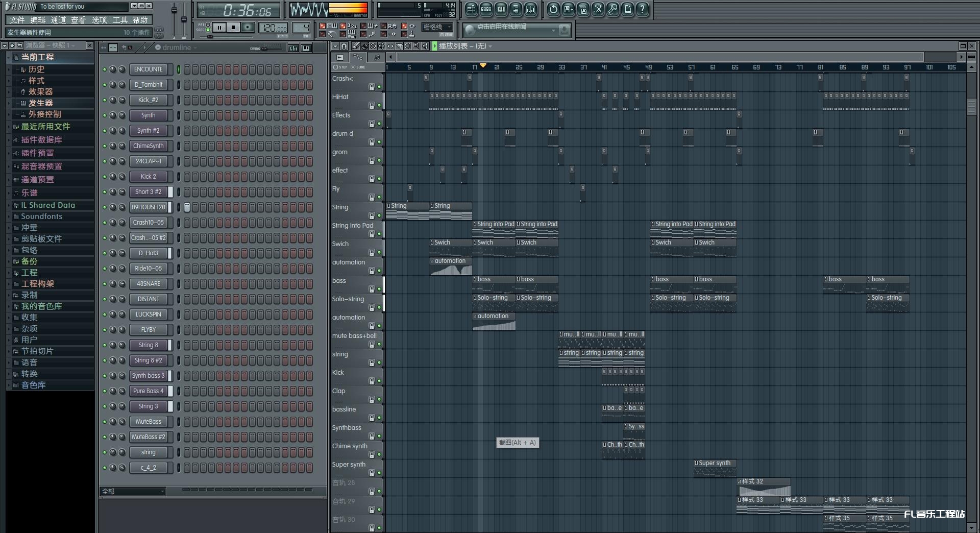Toggle typing keyboard to piano option

322,26
